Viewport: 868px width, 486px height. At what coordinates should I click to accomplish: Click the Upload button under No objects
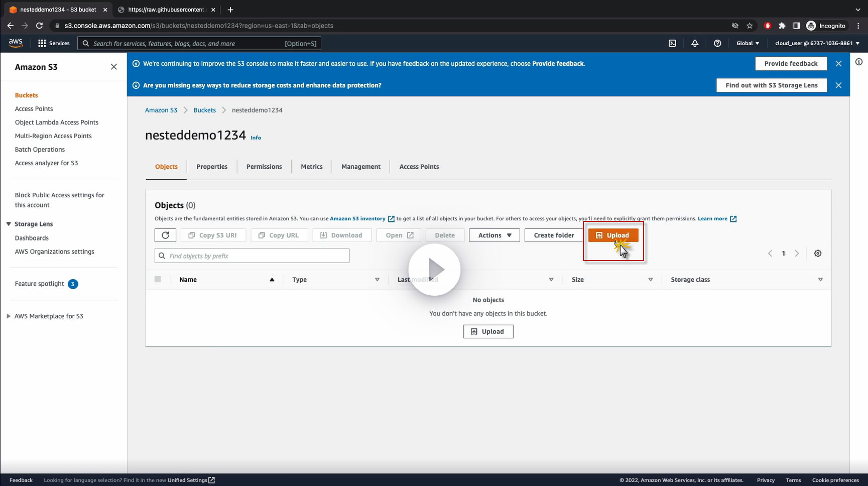(488, 331)
